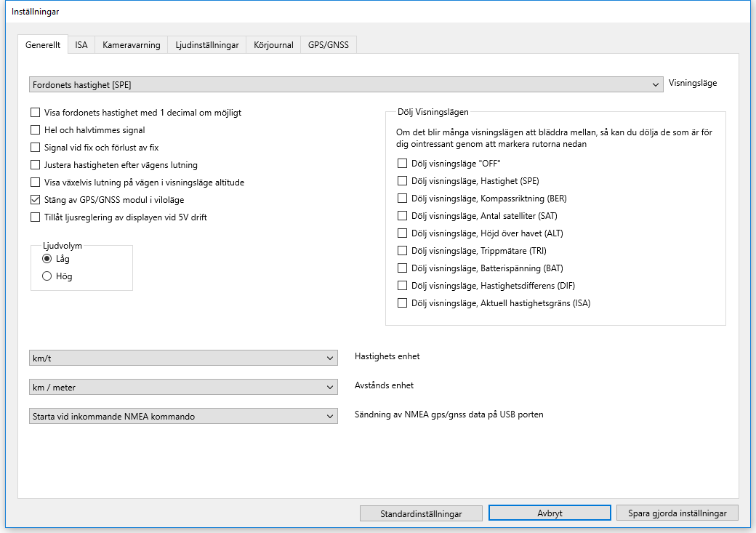Switch to the ISA tab
756x533 pixels.
coord(81,45)
